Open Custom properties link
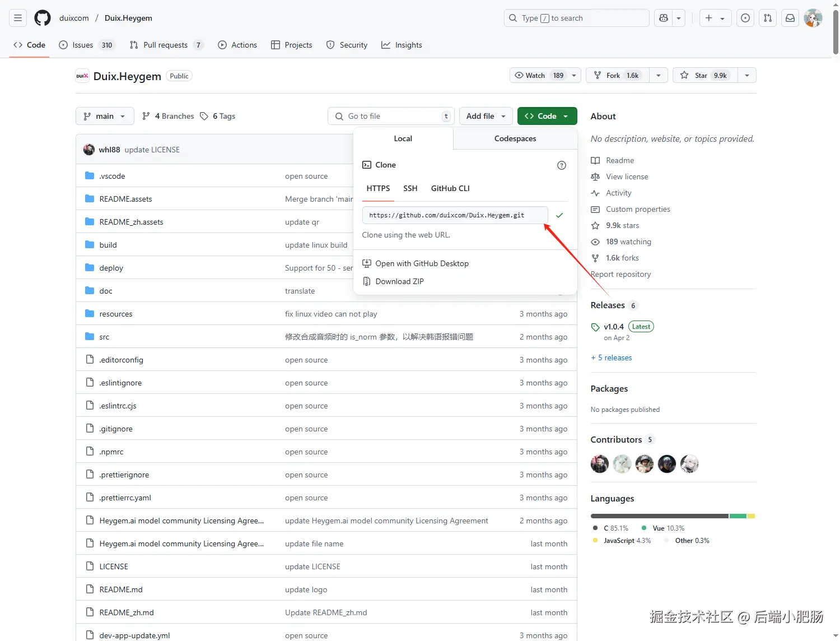The image size is (840, 641). [x=638, y=209]
